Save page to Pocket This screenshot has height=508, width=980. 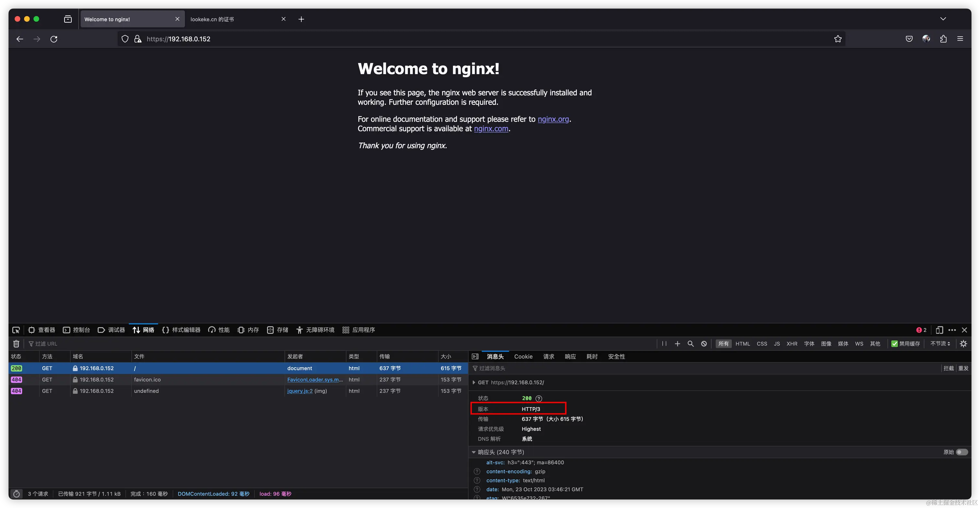[x=909, y=39]
